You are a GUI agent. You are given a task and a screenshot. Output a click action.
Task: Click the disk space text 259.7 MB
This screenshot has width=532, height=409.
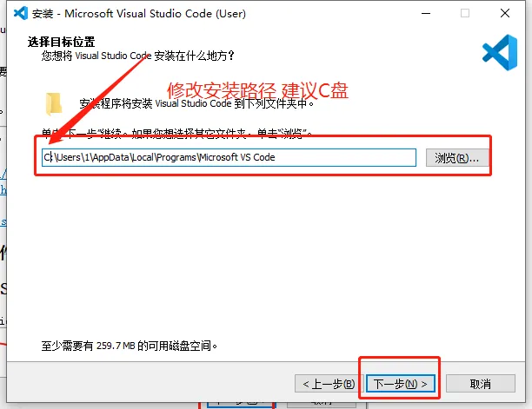116,346
